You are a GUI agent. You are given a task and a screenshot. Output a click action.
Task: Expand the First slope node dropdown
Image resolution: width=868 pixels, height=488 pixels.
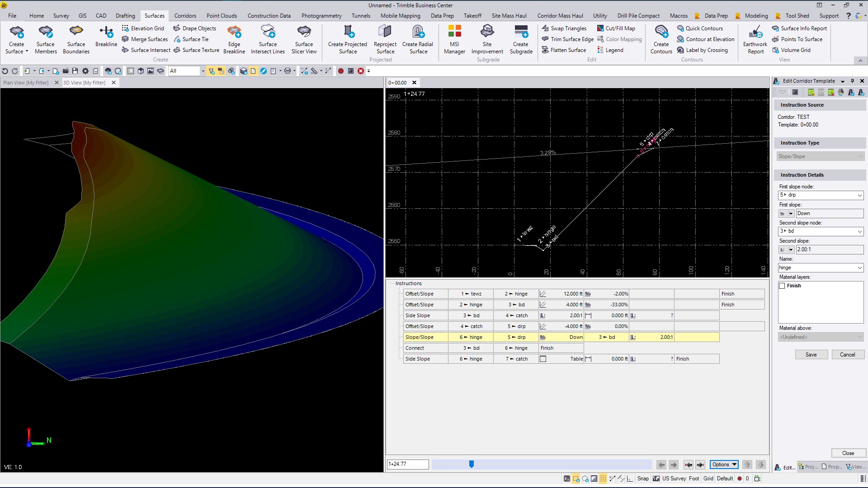[x=859, y=195]
